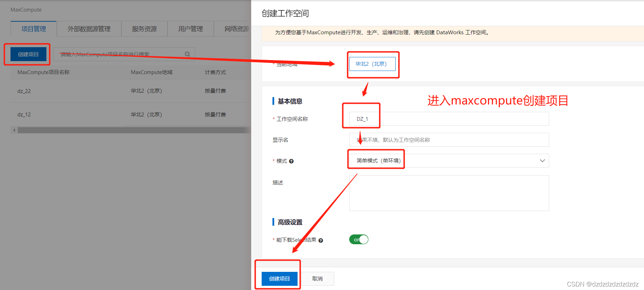Click the 计费方式 column header
644x290 pixels.
point(215,72)
